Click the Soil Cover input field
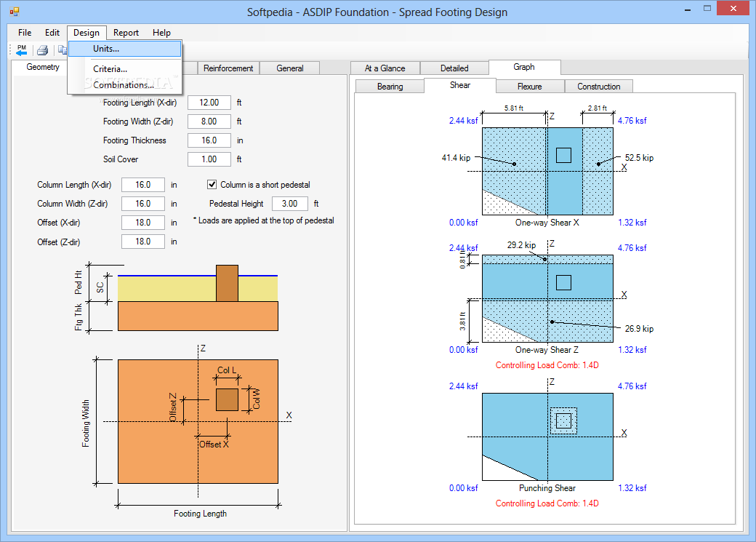756x542 pixels. [209, 159]
